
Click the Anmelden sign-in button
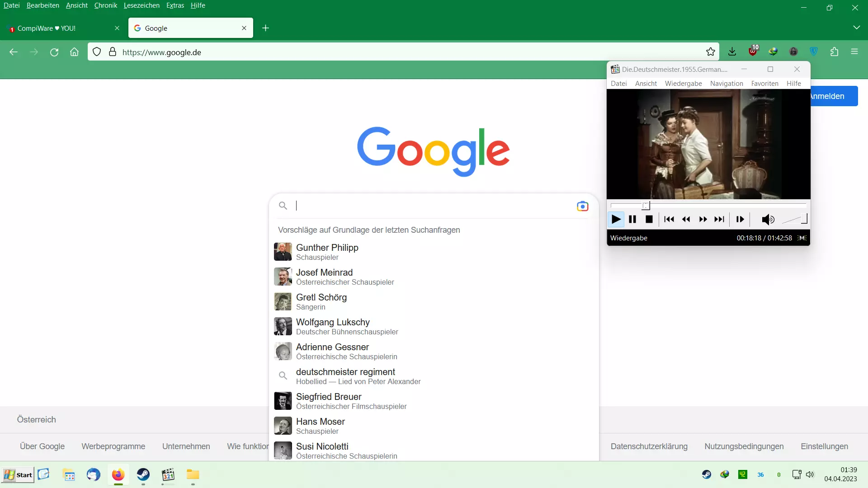coord(834,96)
